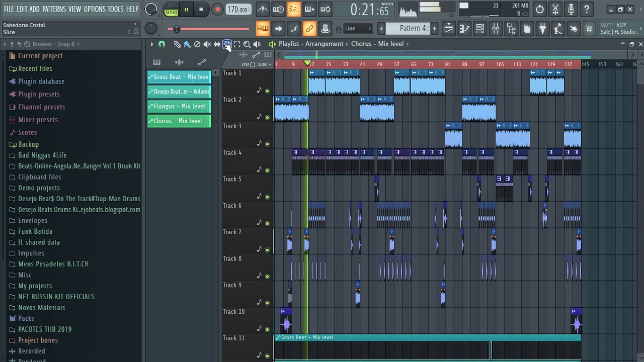This screenshot has width=644, height=362.
Task: Click bar 33 on the timeline ruler
Action: click(346, 64)
